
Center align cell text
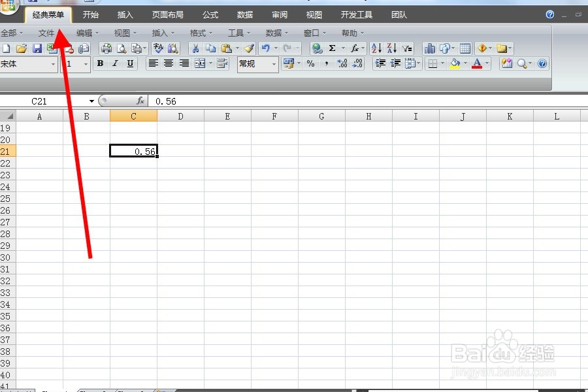click(169, 64)
